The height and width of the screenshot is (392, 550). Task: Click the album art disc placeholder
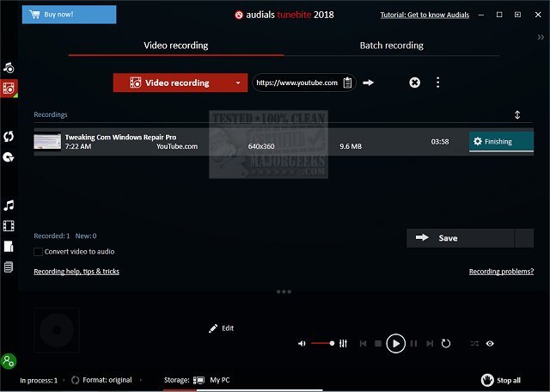coord(57,330)
